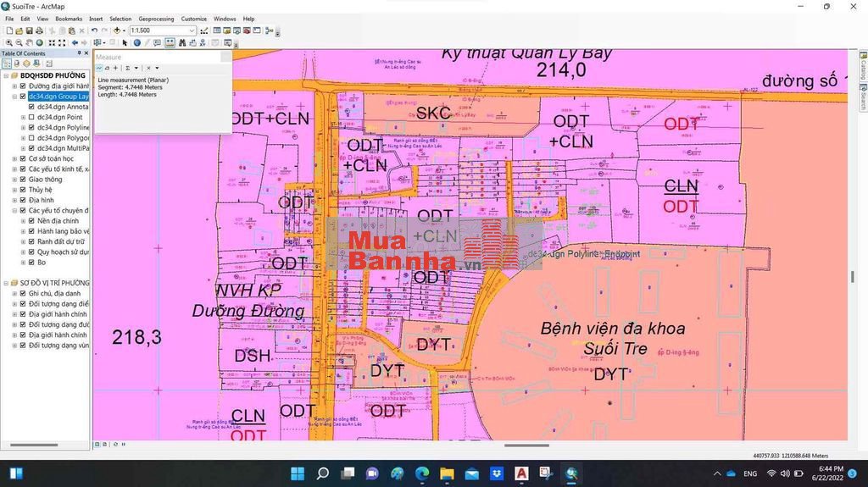Expand the Quy hoạch sử dụng layer
The image size is (868, 487).
click(23, 252)
